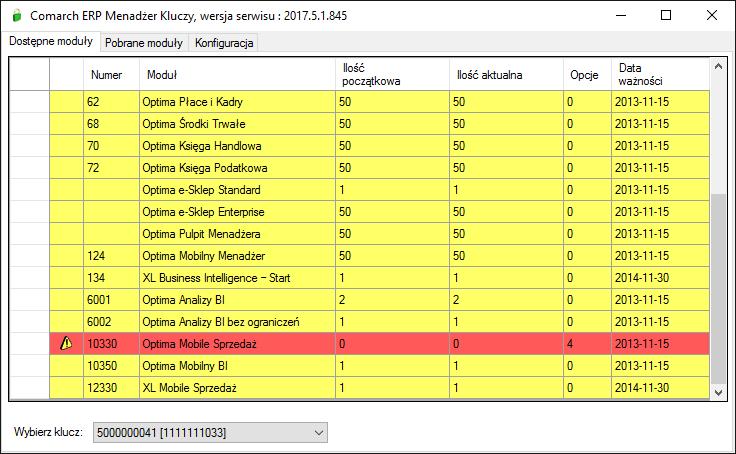
Task: Click module number 124
Action: click(111, 256)
